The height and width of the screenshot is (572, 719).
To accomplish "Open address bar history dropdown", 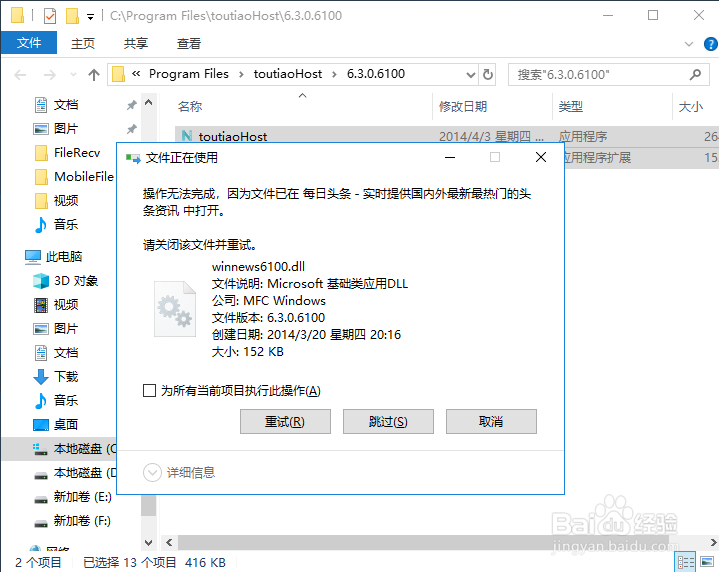I will (x=470, y=75).
